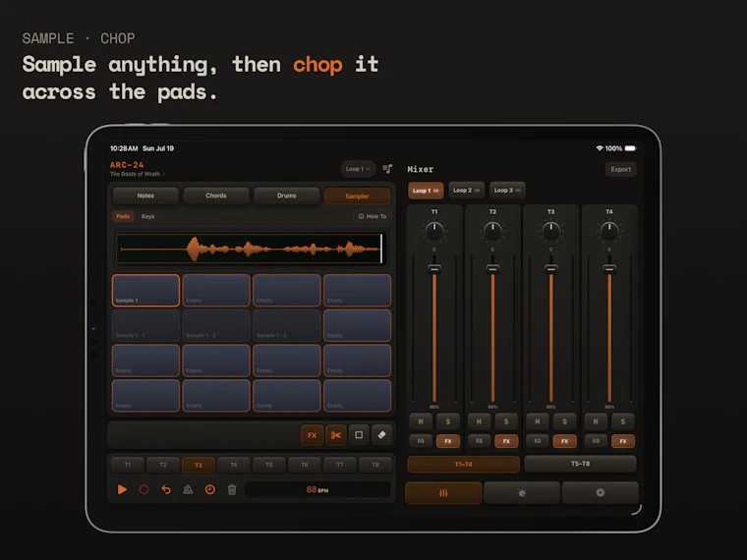The width and height of the screenshot is (747, 560).
Task: Toggle FX on mixer track T2
Action: (x=506, y=441)
